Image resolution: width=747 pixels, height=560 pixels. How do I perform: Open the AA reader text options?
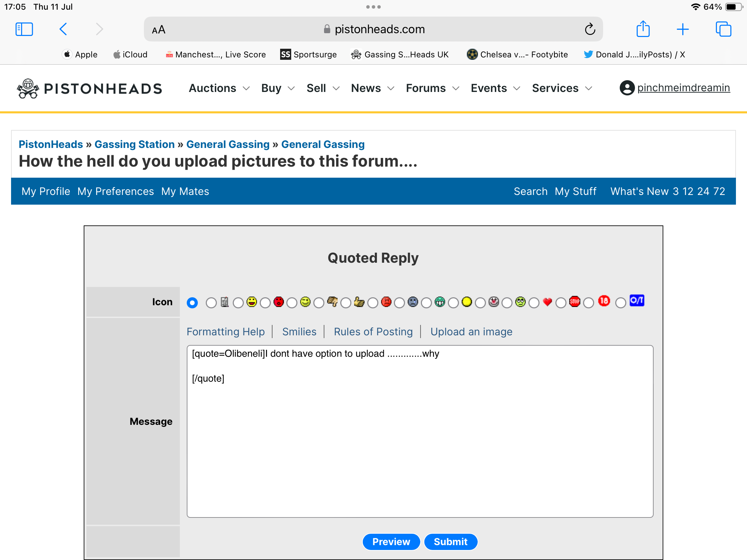point(159,30)
